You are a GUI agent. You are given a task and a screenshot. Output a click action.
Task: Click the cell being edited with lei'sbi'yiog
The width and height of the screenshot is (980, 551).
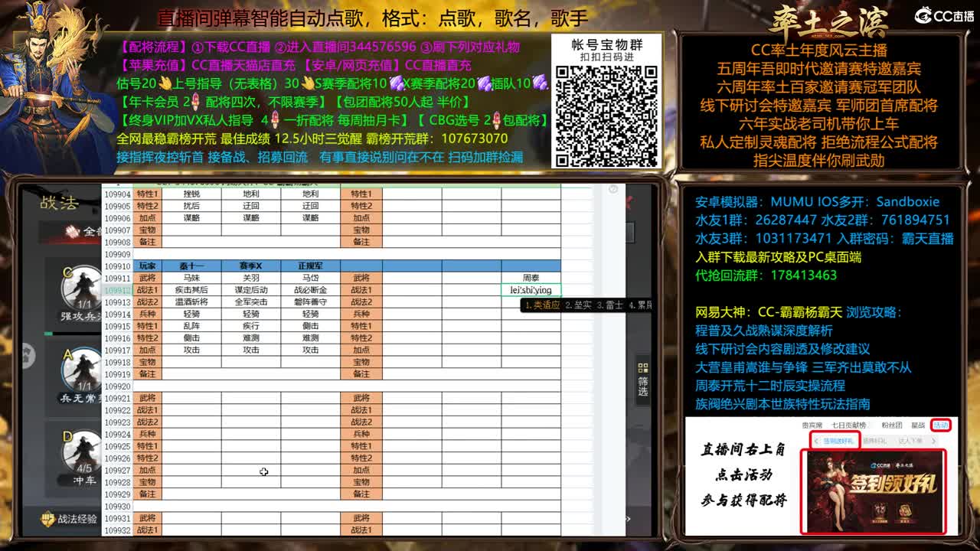coord(531,290)
